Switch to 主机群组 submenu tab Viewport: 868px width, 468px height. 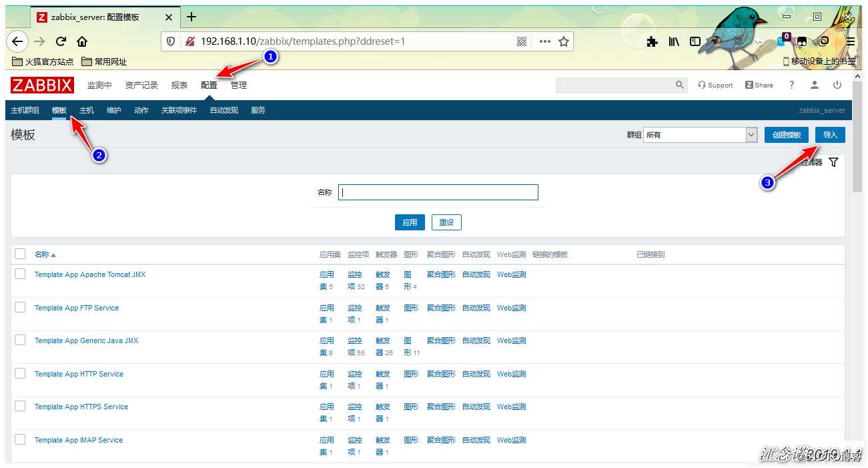tap(25, 110)
